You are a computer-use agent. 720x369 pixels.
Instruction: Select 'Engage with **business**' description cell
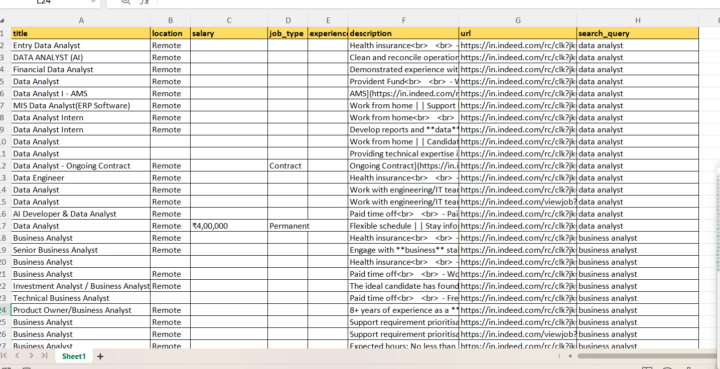pyautogui.click(x=404, y=250)
